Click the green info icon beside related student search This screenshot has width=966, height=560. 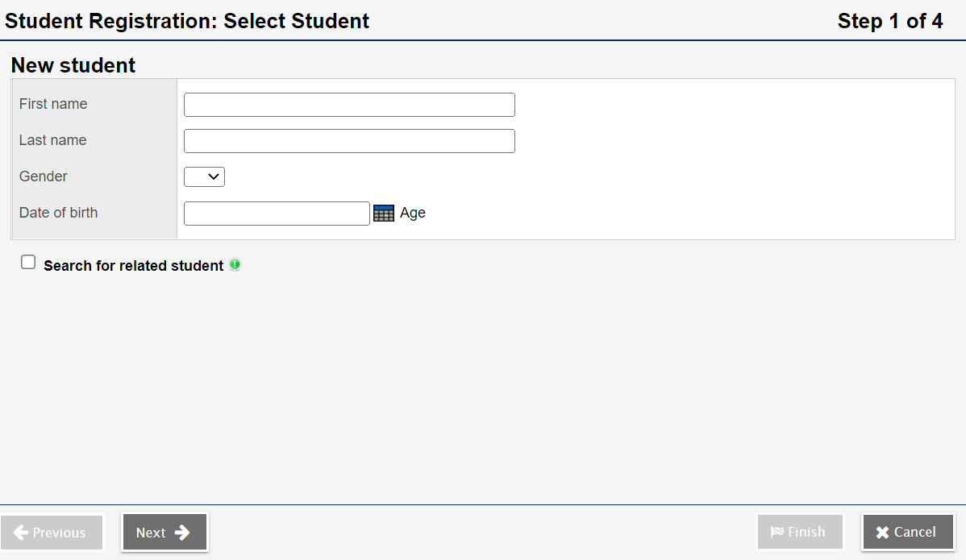pyautogui.click(x=235, y=264)
